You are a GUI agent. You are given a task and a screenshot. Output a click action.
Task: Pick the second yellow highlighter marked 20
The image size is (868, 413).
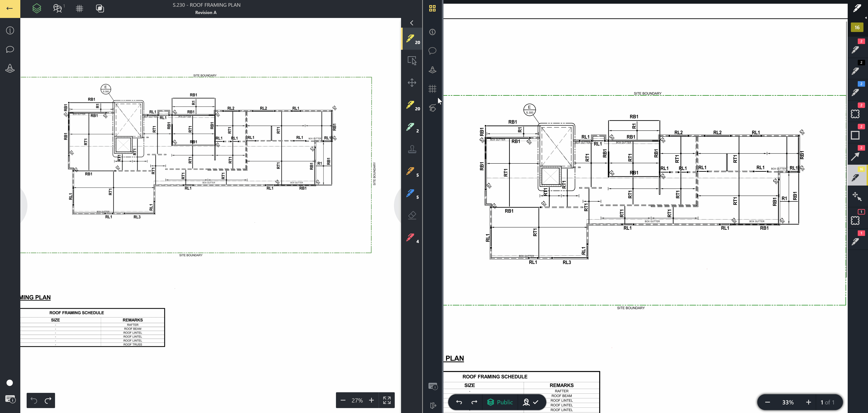[412, 105]
